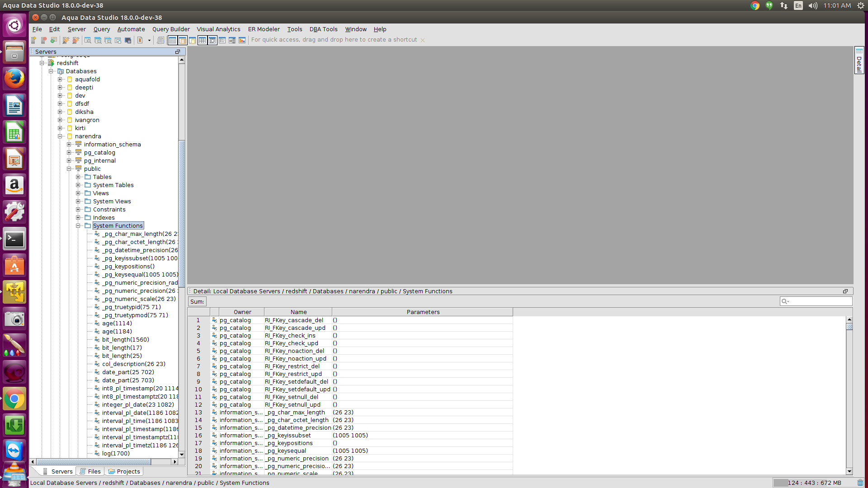Image resolution: width=868 pixels, height=488 pixels.
Task: Click the Disconnect plug toolbar icon
Action: [75, 40]
